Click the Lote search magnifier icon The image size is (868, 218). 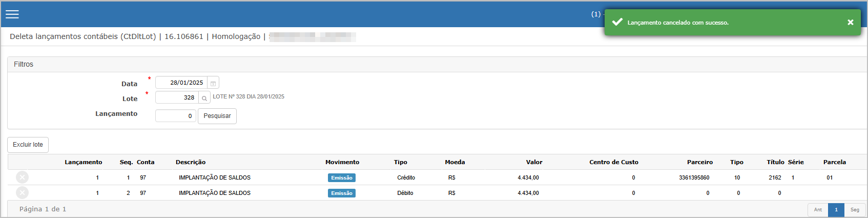pos(204,98)
